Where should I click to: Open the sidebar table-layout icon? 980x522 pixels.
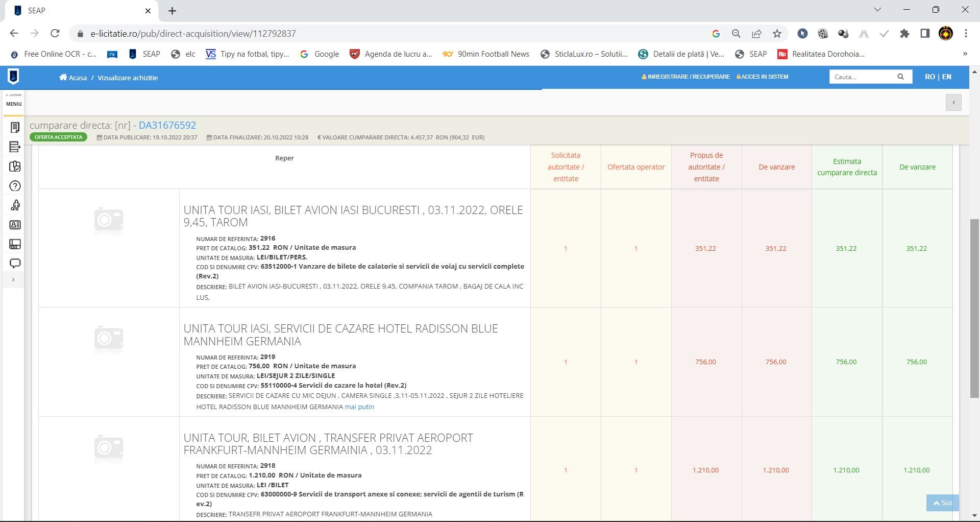coord(15,244)
